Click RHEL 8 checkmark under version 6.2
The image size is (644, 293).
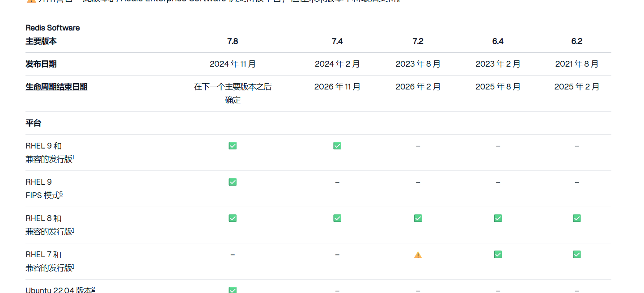pos(577,218)
